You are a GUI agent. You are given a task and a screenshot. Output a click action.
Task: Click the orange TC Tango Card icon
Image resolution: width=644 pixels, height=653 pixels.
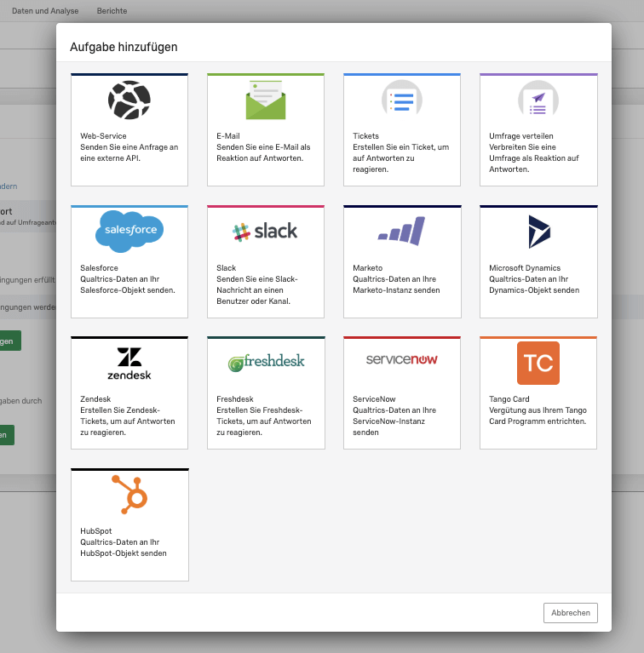click(538, 364)
